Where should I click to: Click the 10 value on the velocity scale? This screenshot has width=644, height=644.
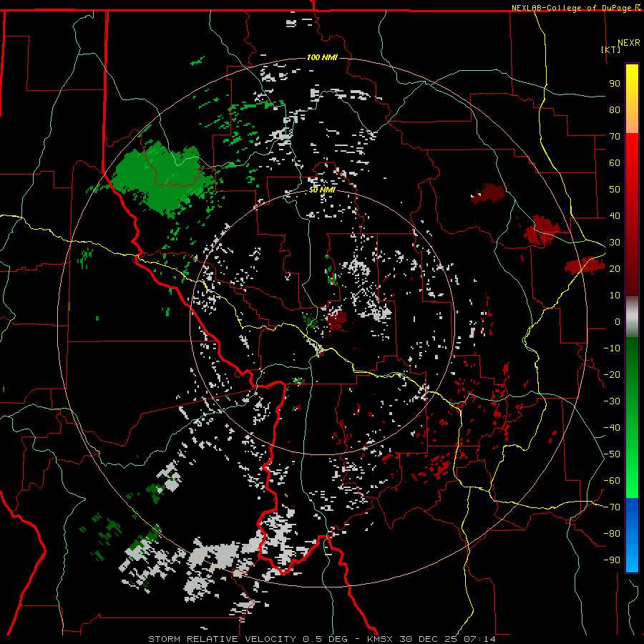pyautogui.click(x=615, y=296)
